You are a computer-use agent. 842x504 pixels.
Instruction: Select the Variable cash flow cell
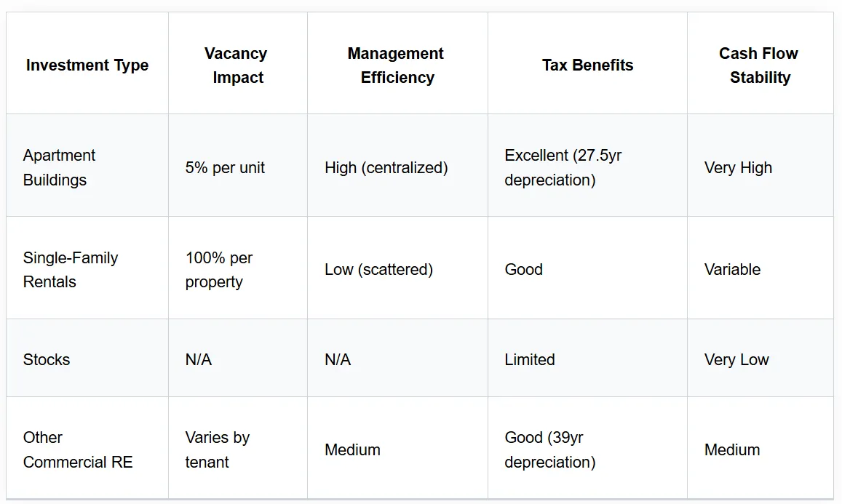[732, 269]
